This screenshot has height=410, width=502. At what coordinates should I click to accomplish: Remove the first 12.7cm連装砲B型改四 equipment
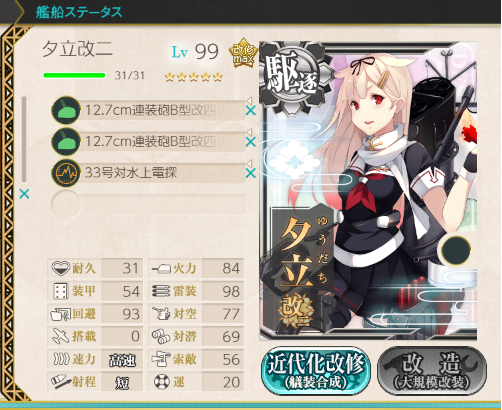click(x=250, y=111)
